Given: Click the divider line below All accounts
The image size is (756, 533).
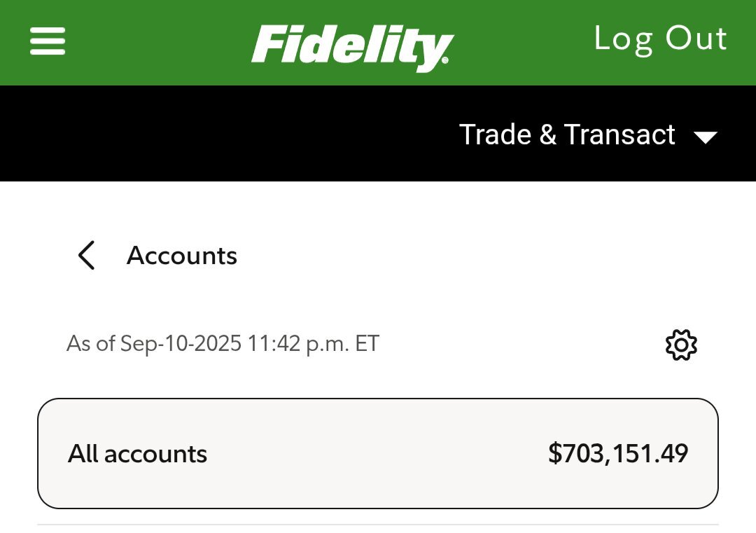Looking at the screenshot, I should (378, 525).
